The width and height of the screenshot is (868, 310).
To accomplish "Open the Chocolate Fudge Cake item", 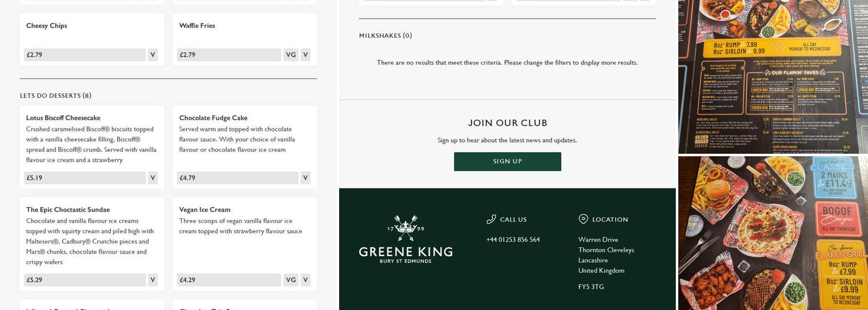I will [x=213, y=118].
